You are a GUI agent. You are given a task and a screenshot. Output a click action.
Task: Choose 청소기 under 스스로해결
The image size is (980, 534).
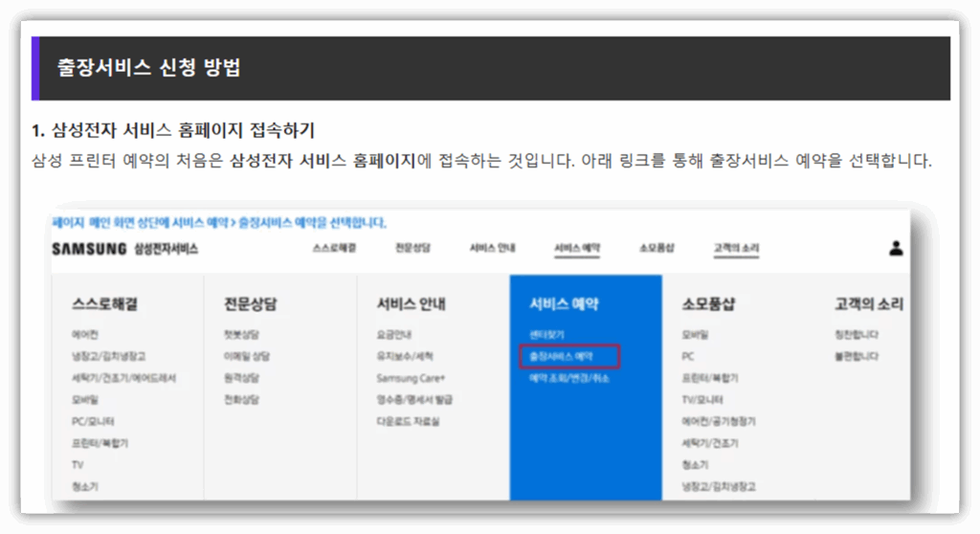tap(85, 486)
